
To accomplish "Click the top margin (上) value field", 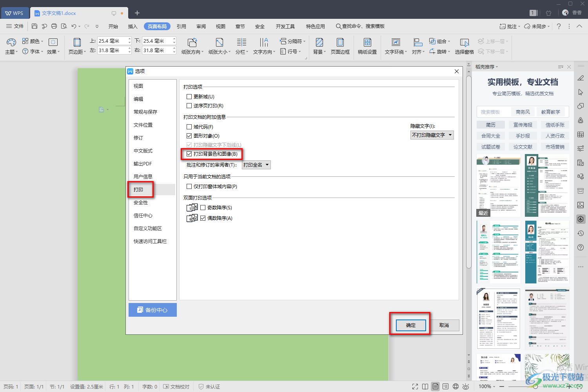I will point(112,41).
